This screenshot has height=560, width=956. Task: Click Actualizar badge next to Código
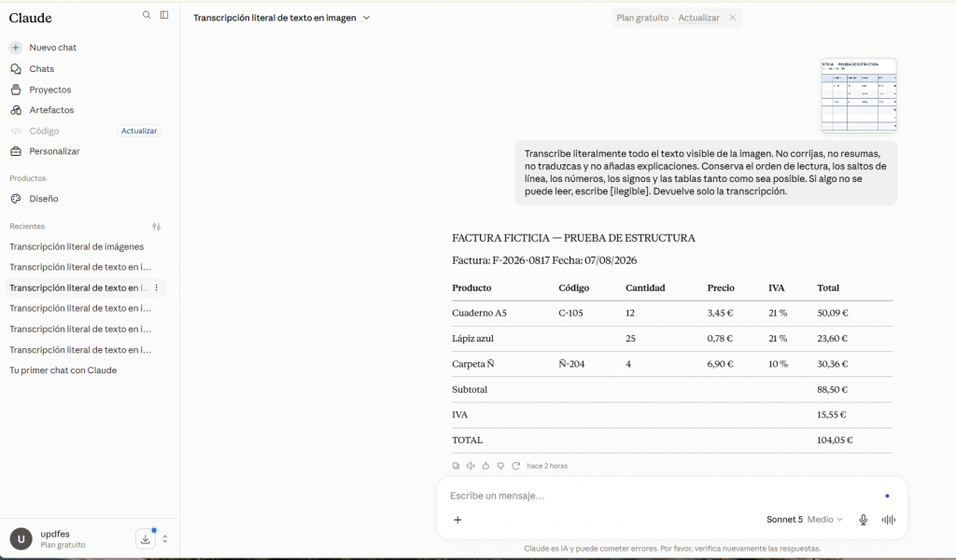(139, 131)
